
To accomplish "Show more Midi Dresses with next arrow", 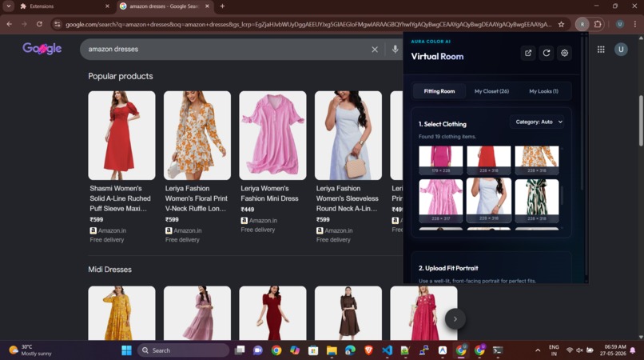I will coord(455,319).
